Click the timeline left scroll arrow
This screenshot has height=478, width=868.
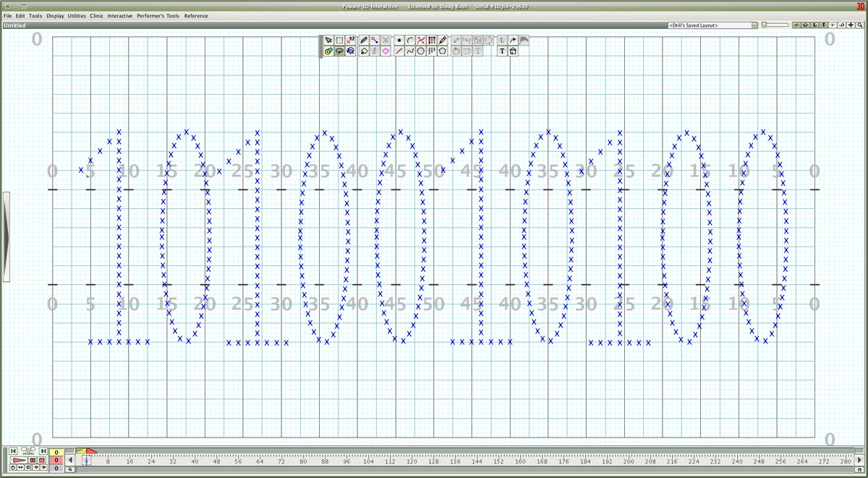click(x=70, y=460)
